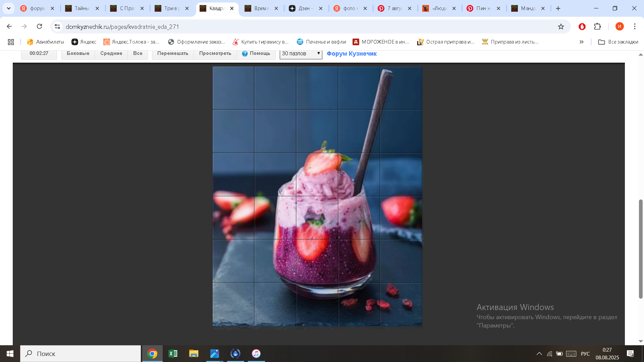Switch to the Дзен tab
644x362 pixels.
tap(301, 8)
